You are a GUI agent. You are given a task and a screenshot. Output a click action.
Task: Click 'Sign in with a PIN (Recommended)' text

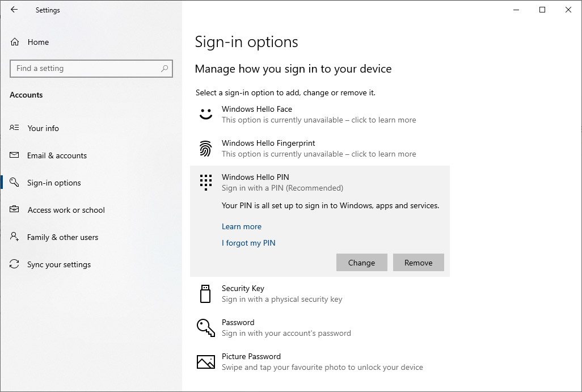coord(282,188)
